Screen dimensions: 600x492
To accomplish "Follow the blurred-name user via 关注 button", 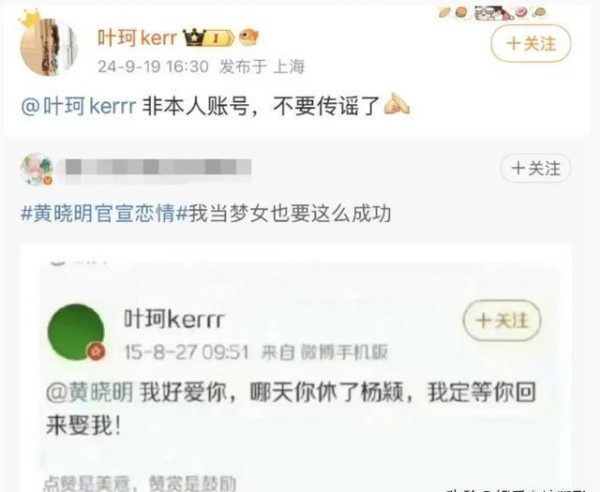I will click(536, 168).
